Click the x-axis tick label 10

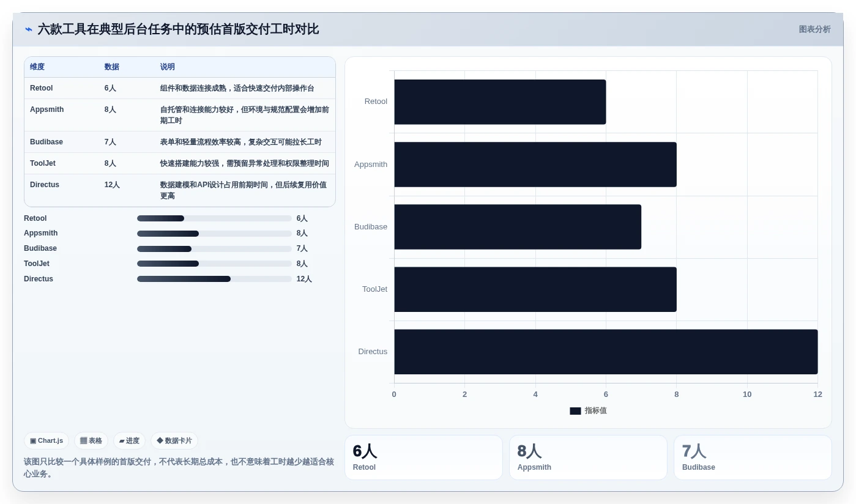(747, 395)
